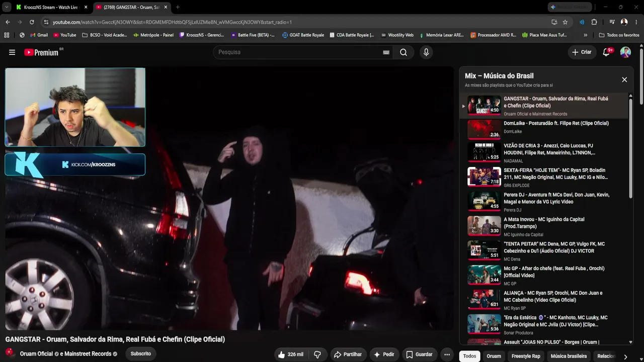Select the Freestyle Rap filter chip
The height and width of the screenshot is (362, 644).
(x=526, y=356)
